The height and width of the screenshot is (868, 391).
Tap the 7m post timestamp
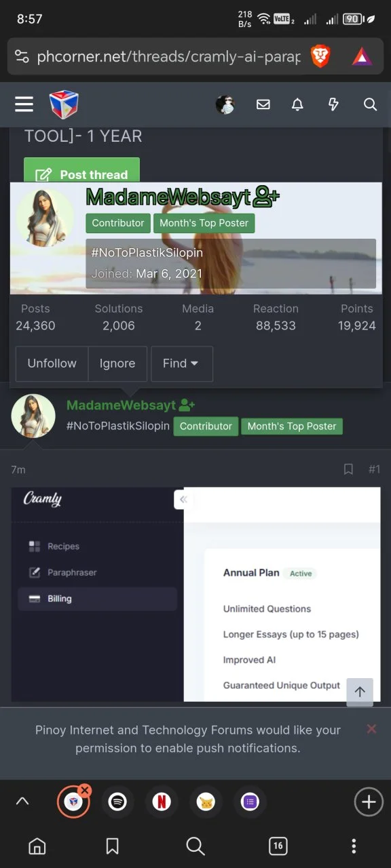click(x=18, y=469)
